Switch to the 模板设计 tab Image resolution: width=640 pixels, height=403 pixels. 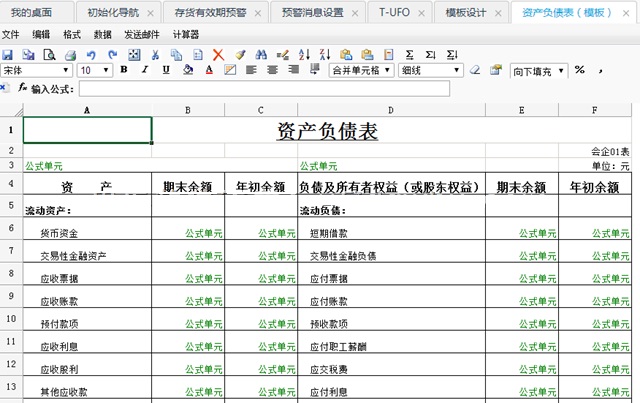tap(464, 12)
